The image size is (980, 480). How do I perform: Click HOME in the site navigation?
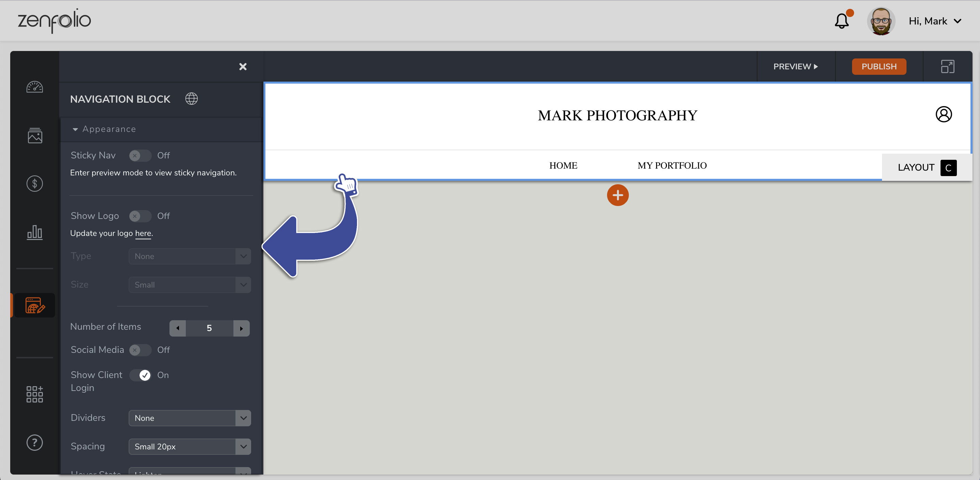563,165
